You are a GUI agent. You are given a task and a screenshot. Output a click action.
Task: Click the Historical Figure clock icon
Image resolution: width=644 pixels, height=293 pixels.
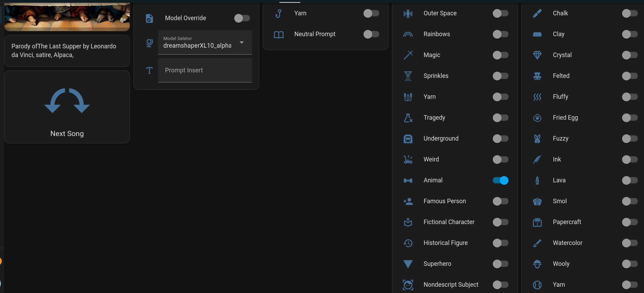pos(408,243)
